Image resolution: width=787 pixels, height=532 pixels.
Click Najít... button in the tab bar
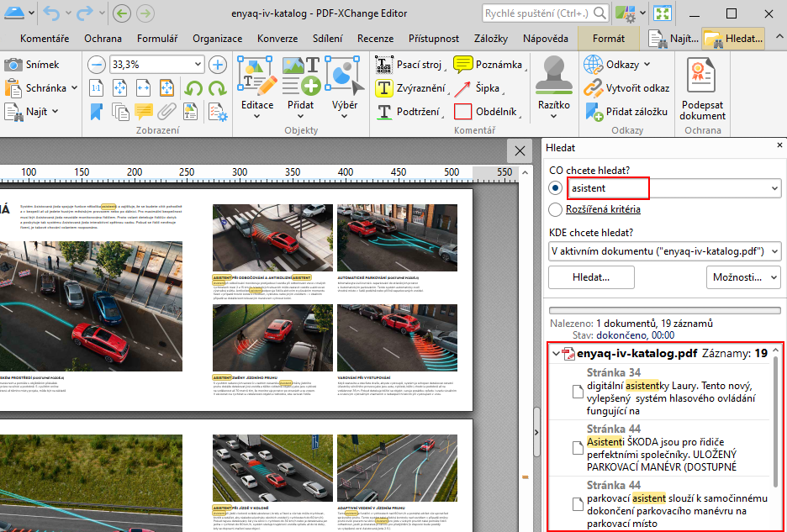(x=673, y=39)
